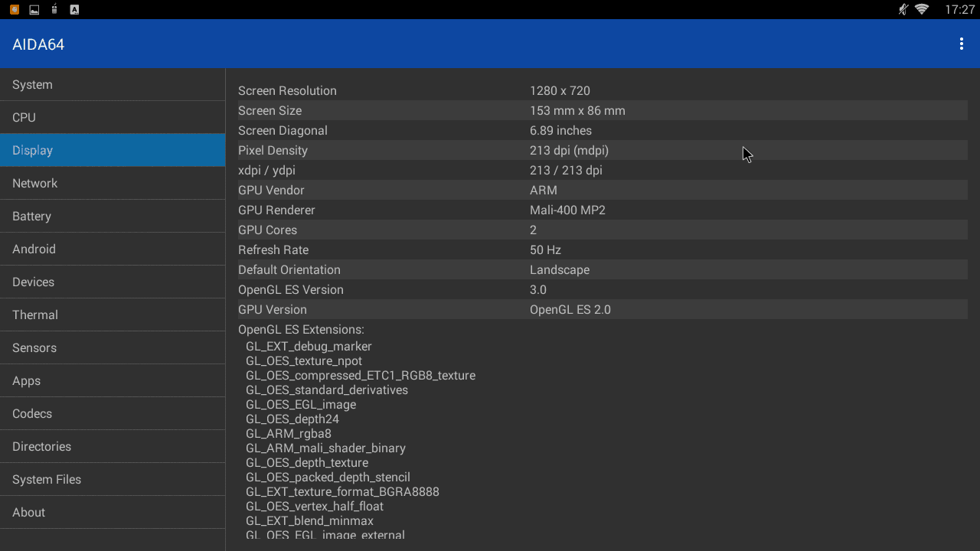Screen dimensions: 980x551
Task: Open the image notification icon in status bar
Action: point(34,10)
